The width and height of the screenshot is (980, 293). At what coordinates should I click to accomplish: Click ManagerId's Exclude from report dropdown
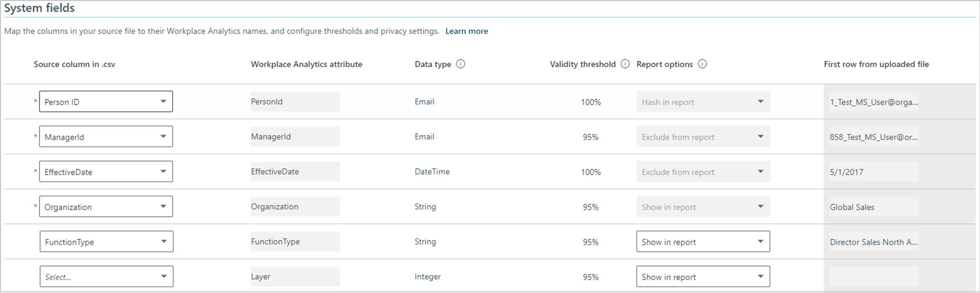(703, 137)
